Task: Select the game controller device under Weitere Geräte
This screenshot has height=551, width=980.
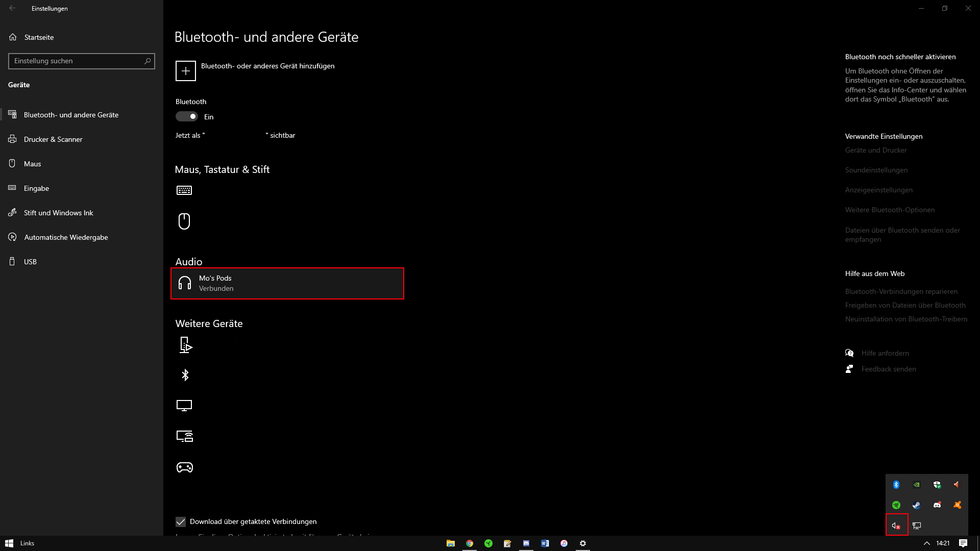Action: pyautogui.click(x=185, y=467)
